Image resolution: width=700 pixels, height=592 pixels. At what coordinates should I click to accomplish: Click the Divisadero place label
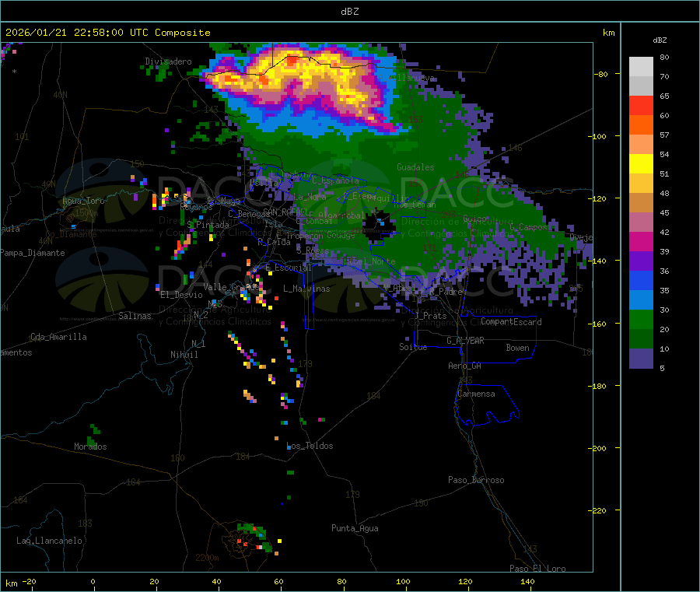point(168,61)
